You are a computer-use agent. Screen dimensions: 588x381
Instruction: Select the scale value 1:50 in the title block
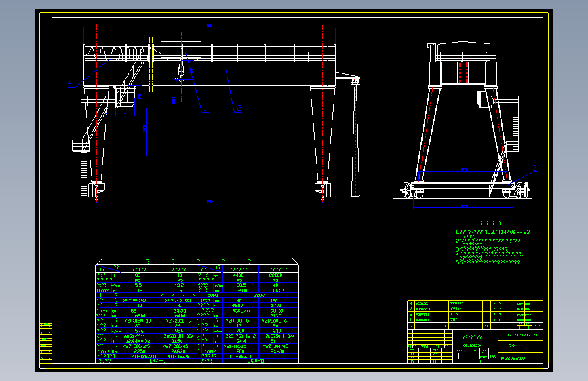coord(494,356)
